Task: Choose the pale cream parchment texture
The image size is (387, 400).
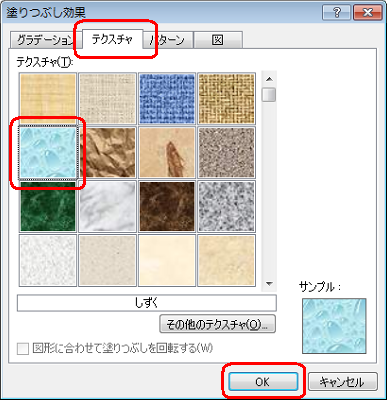Action: click(x=167, y=260)
